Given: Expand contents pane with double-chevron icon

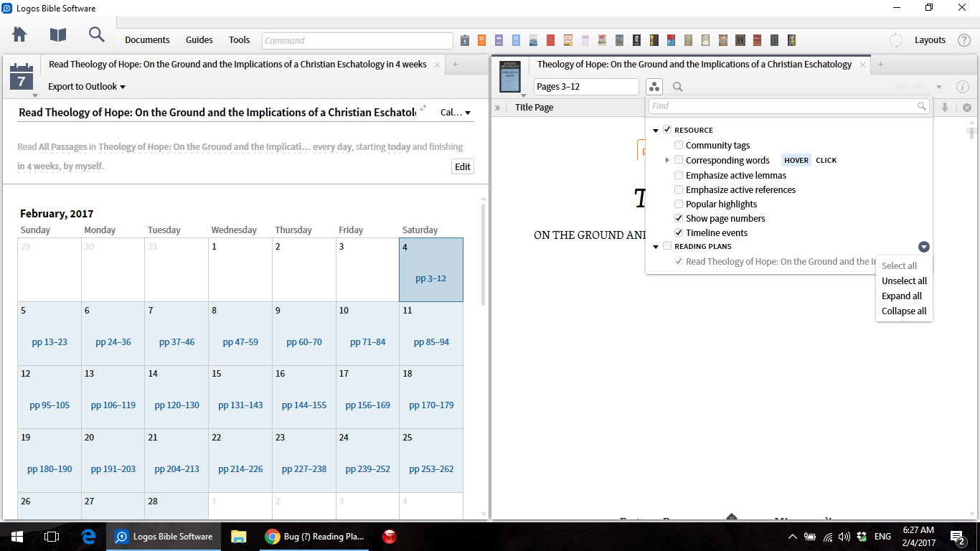Looking at the screenshot, I should pyautogui.click(x=497, y=108).
